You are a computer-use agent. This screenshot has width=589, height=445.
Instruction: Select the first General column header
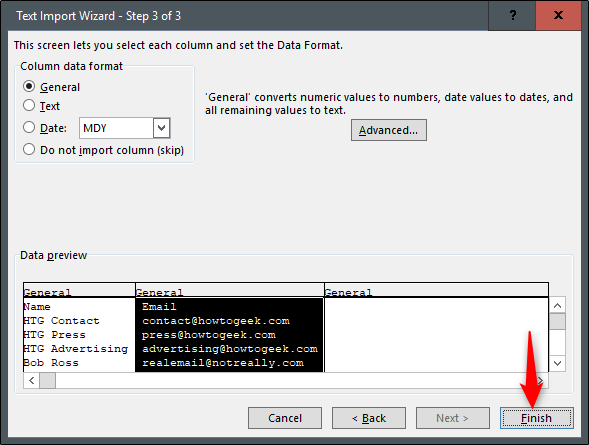pyautogui.click(x=79, y=290)
